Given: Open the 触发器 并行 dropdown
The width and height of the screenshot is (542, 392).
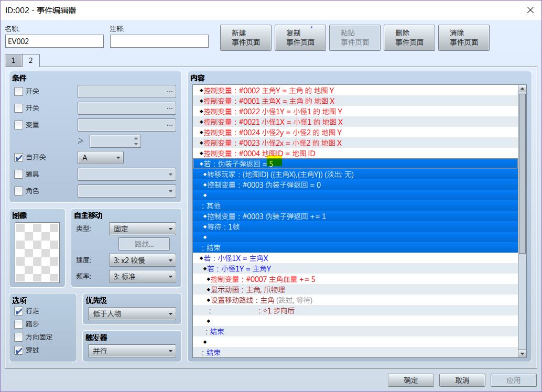Looking at the screenshot, I should point(132,351).
